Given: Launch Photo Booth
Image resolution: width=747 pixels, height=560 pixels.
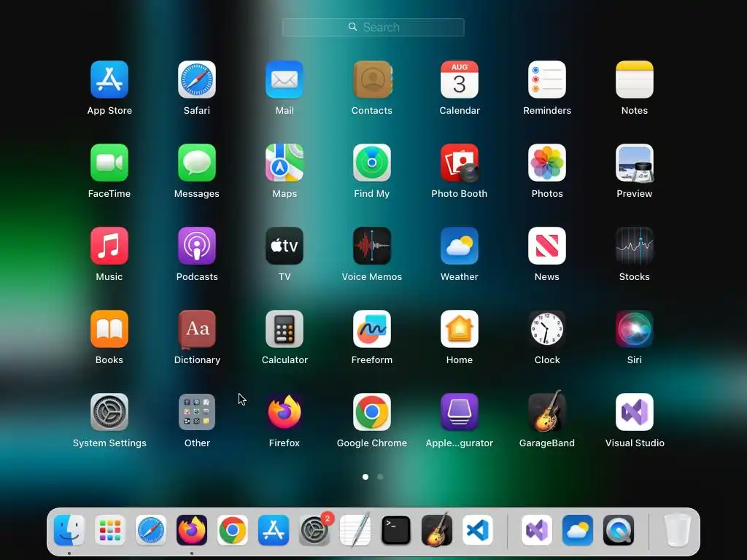Looking at the screenshot, I should [460, 163].
